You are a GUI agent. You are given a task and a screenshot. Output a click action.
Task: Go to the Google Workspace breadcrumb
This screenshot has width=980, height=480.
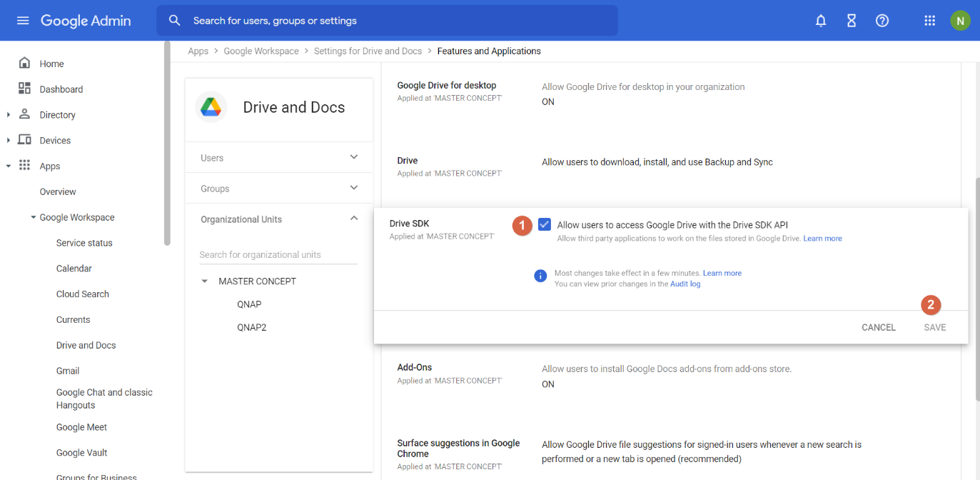(x=261, y=51)
